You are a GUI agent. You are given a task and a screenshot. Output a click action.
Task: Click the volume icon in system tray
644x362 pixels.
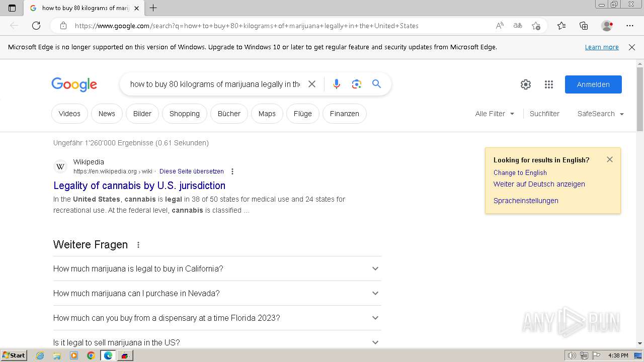click(x=572, y=355)
